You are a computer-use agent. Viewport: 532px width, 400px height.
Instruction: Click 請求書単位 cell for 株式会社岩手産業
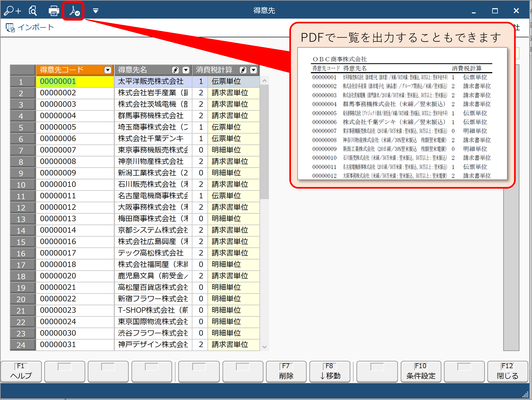pyautogui.click(x=233, y=93)
